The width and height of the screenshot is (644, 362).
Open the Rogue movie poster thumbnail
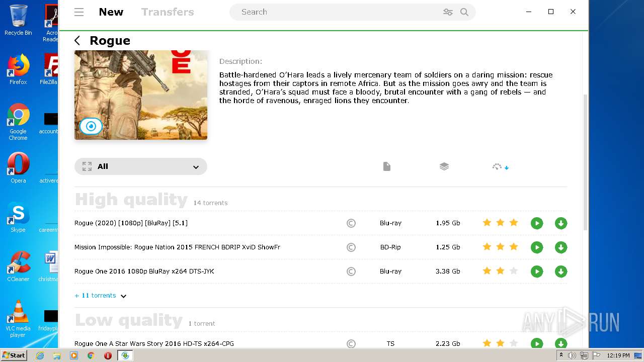point(141,95)
